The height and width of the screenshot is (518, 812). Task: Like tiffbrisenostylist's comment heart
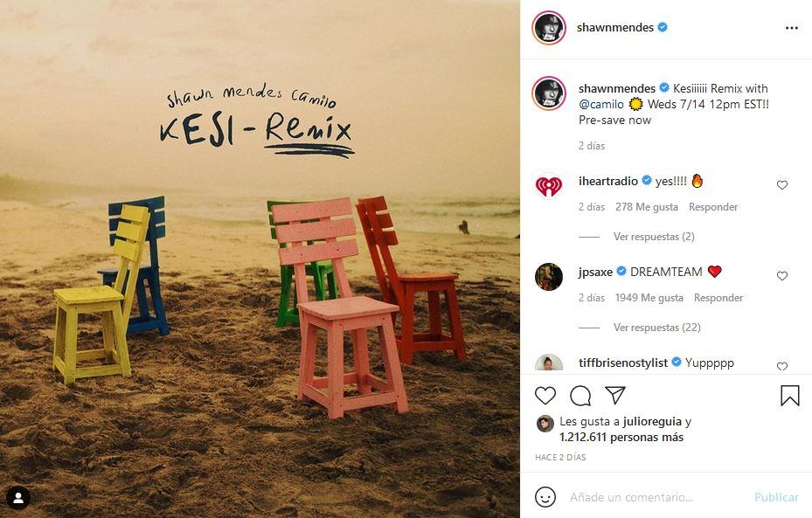click(782, 367)
